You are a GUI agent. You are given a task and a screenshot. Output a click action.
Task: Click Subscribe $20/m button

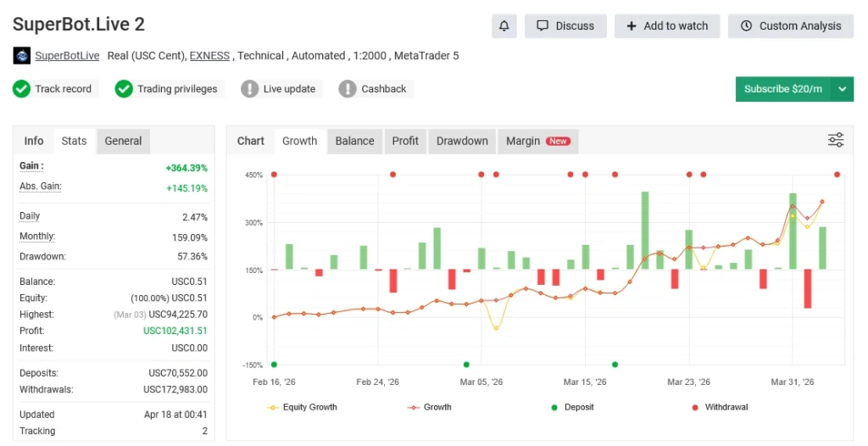coord(782,89)
